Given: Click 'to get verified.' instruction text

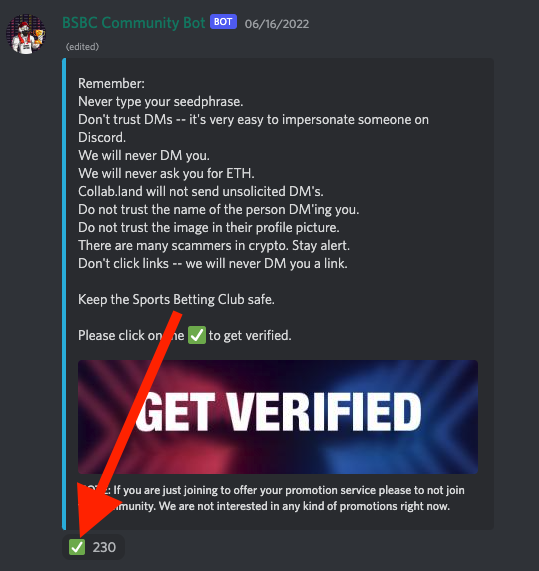Looking at the screenshot, I should click(x=250, y=336).
